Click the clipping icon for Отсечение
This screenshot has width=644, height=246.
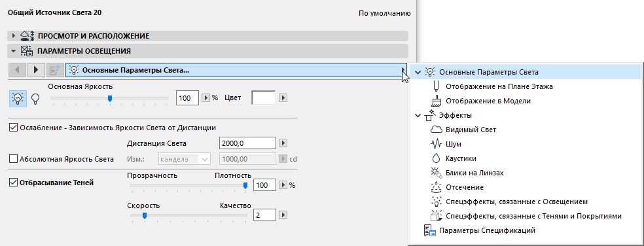coord(436,187)
